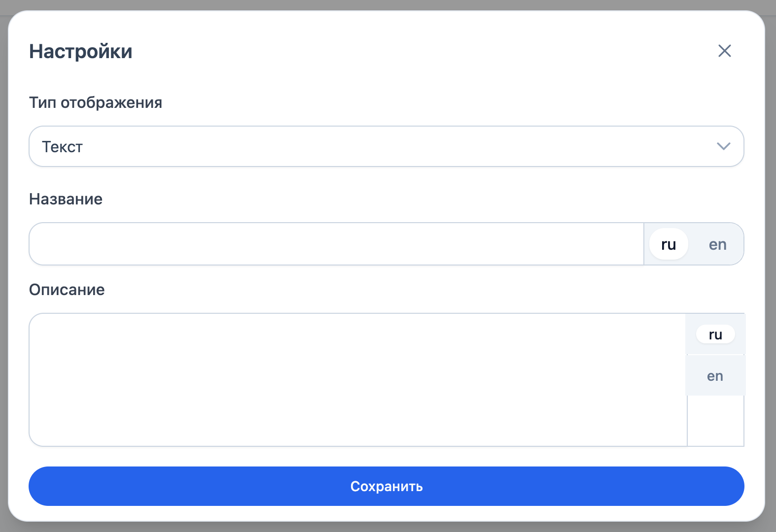This screenshot has width=776, height=532.
Task: Click empty cell below Описание en tab
Action: [715, 421]
